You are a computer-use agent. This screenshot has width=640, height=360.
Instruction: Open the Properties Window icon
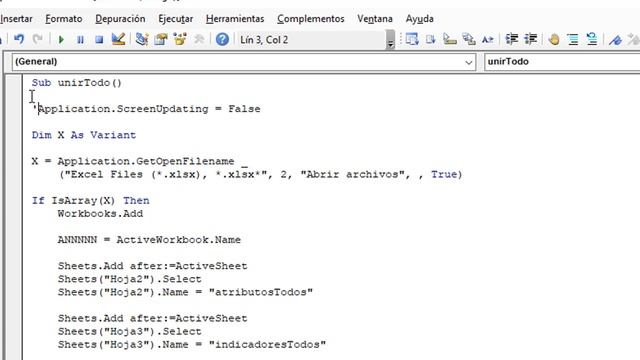click(161, 40)
